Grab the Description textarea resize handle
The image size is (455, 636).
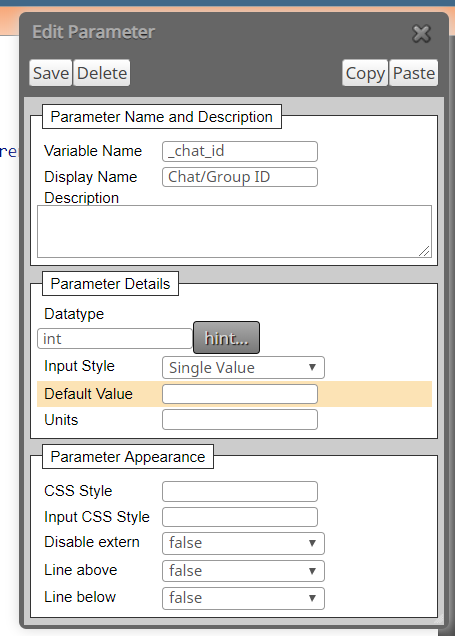click(x=425, y=251)
